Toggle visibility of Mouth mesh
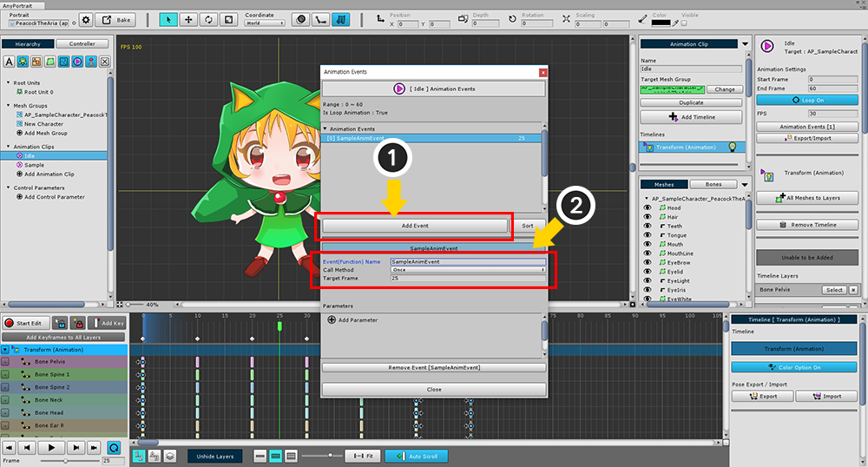Screen dimensions: 868x467 coord(648,244)
